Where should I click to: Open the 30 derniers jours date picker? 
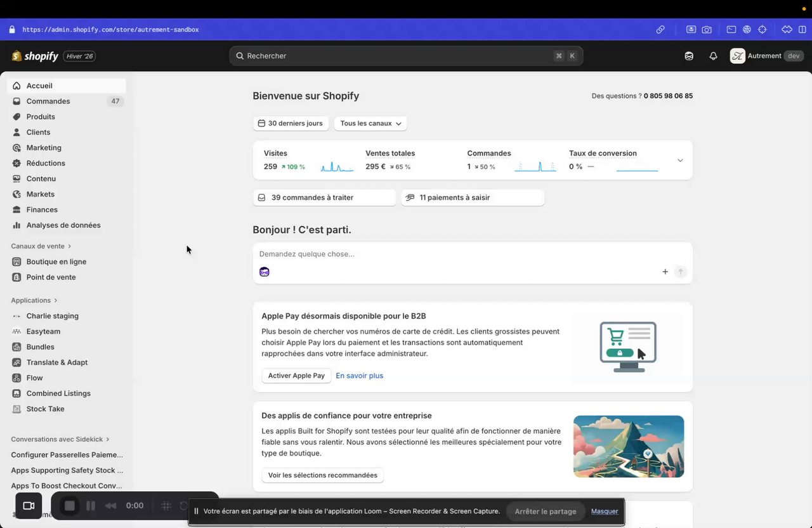coord(291,123)
